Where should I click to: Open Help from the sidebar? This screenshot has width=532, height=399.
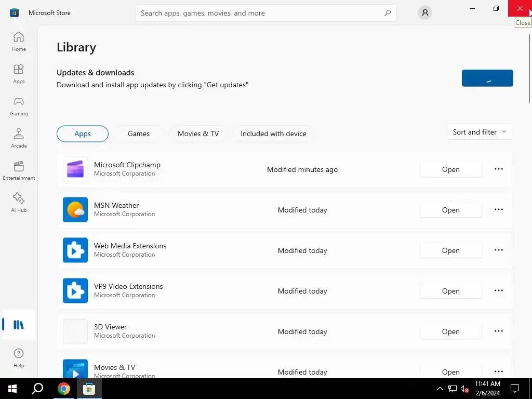[19, 357]
